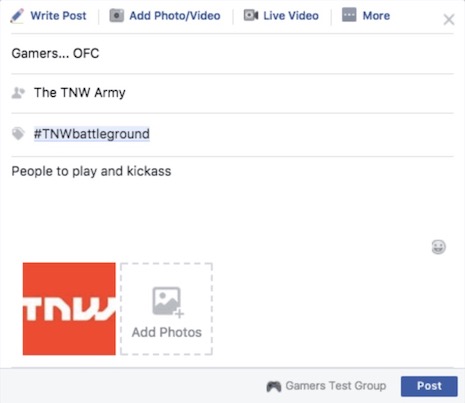465x403 pixels.
Task: Click the pencil Write Post icon
Action: tap(17, 16)
